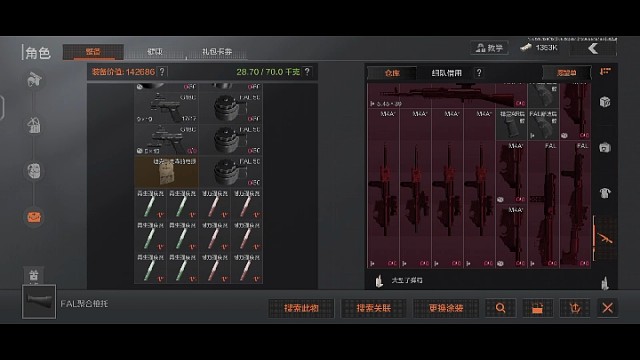Filter storage by the armor shirt icon
This screenshot has width=640, height=360.
coord(605,193)
